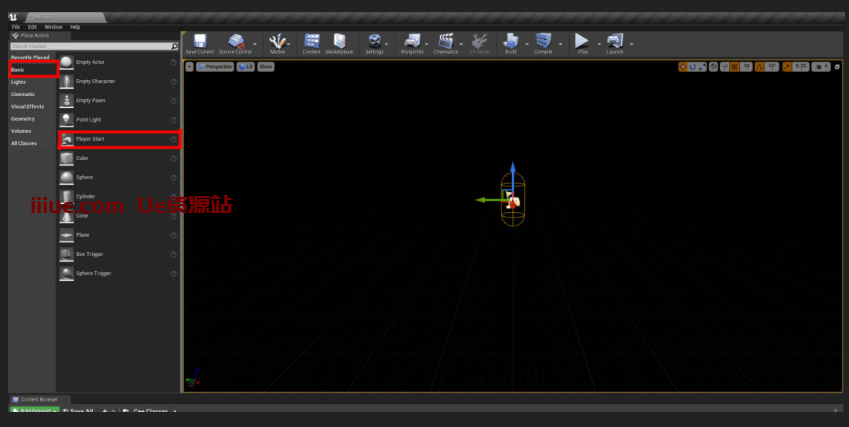Screen dimensions: 849x427
Task: Select the Geometry category in Place Actors
Action: [23, 118]
